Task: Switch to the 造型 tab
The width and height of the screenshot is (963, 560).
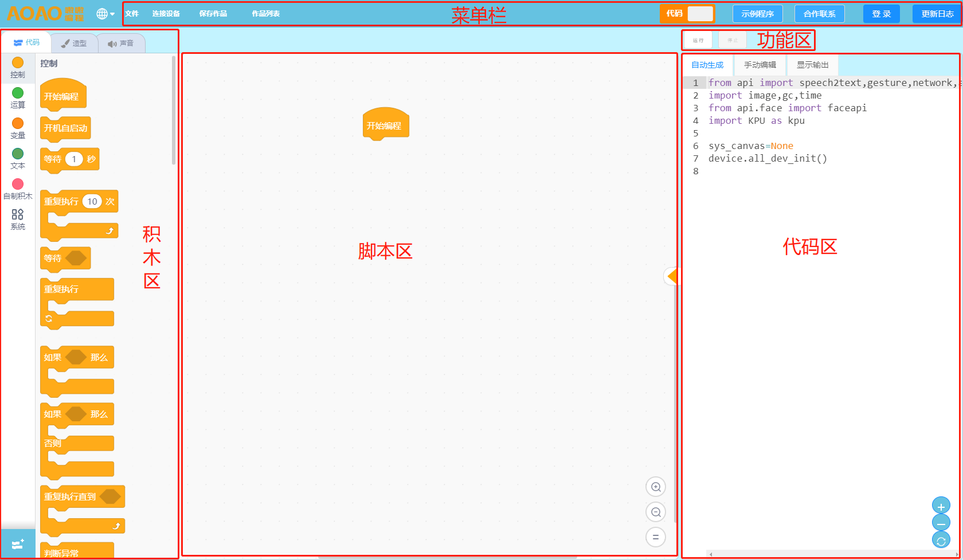Action: pyautogui.click(x=74, y=43)
